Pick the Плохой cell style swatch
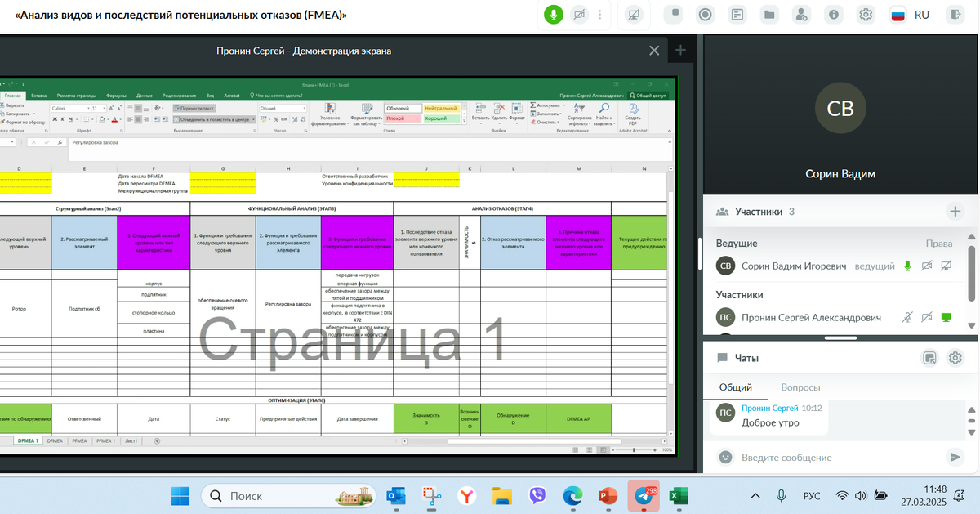This screenshot has height=514, width=980. click(403, 118)
